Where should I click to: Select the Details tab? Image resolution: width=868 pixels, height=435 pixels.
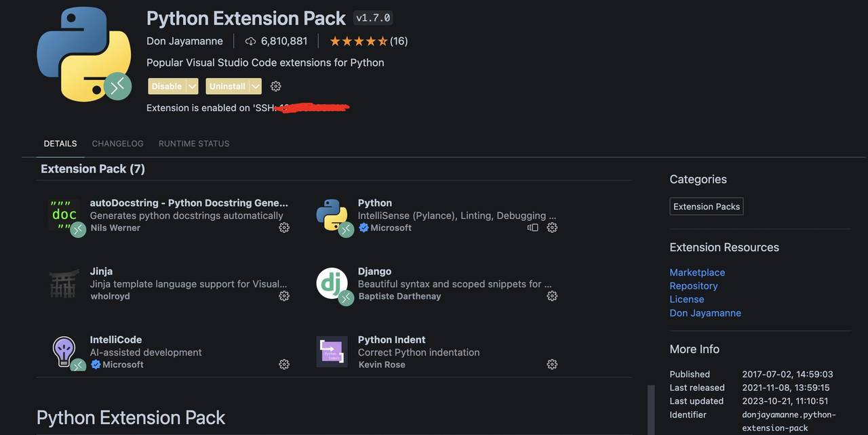coord(60,144)
